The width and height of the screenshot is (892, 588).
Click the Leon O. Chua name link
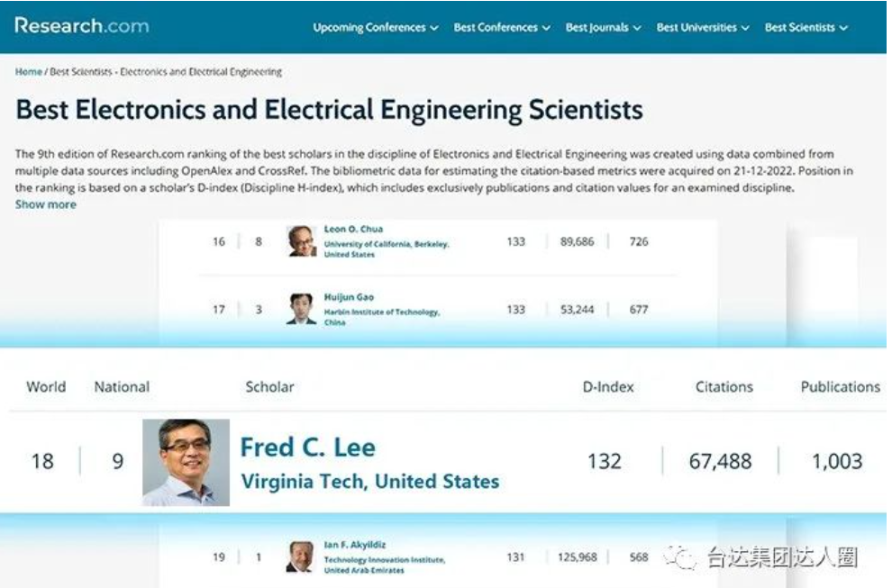(353, 230)
